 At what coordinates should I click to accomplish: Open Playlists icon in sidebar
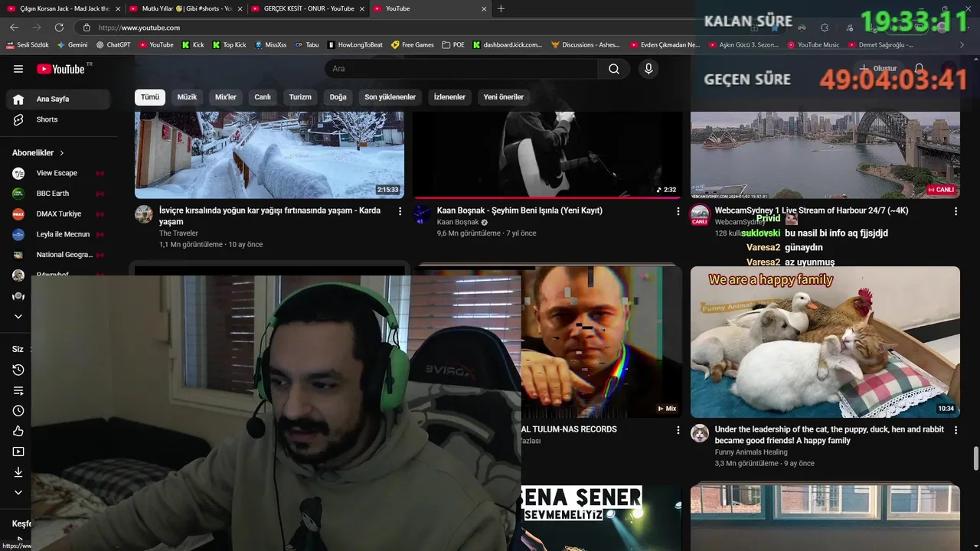pyautogui.click(x=18, y=390)
